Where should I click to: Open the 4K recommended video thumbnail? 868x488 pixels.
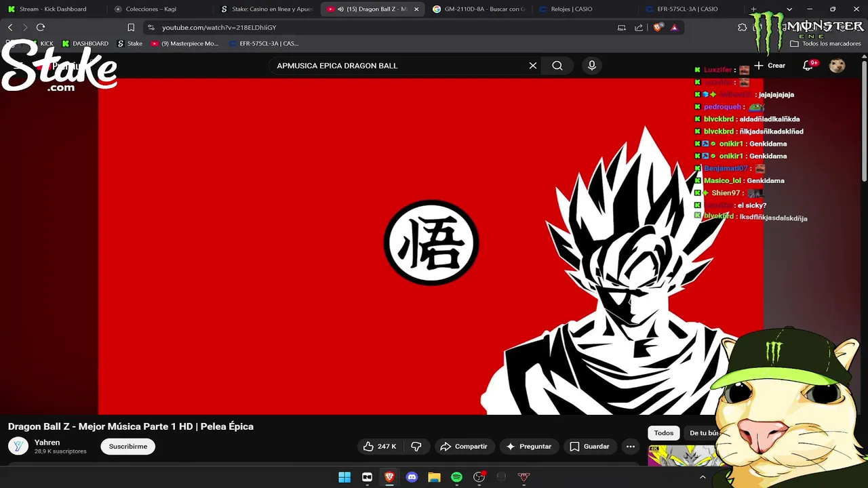tap(682, 455)
